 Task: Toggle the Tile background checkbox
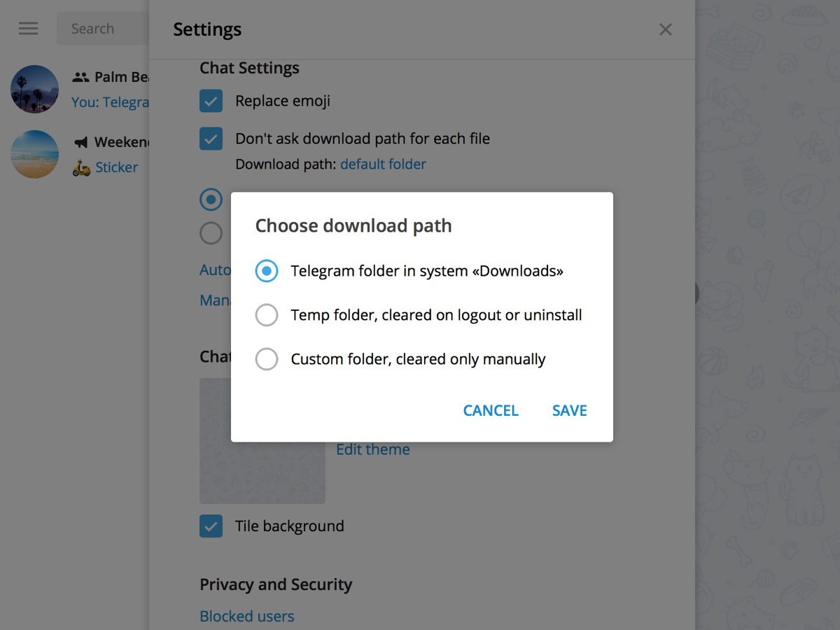coord(211,526)
